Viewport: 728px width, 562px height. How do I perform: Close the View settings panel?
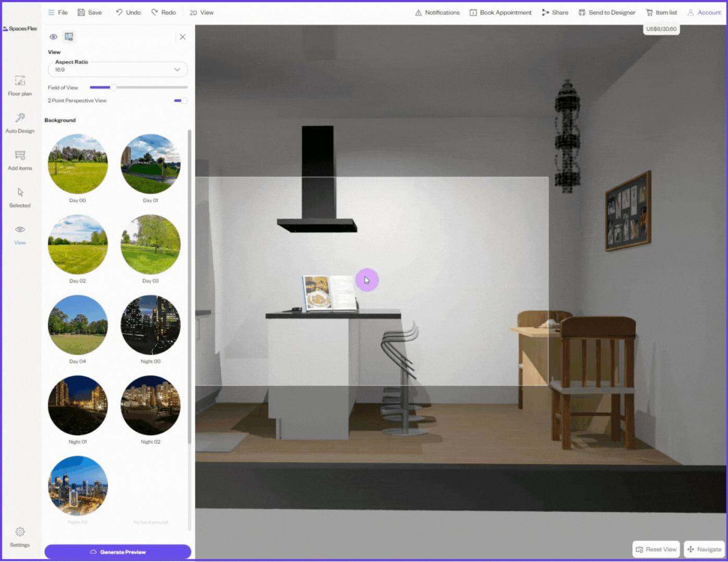(x=183, y=37)
